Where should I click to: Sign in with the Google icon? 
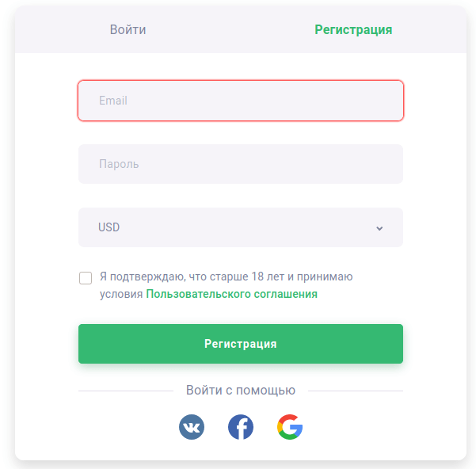click(290, 427)
